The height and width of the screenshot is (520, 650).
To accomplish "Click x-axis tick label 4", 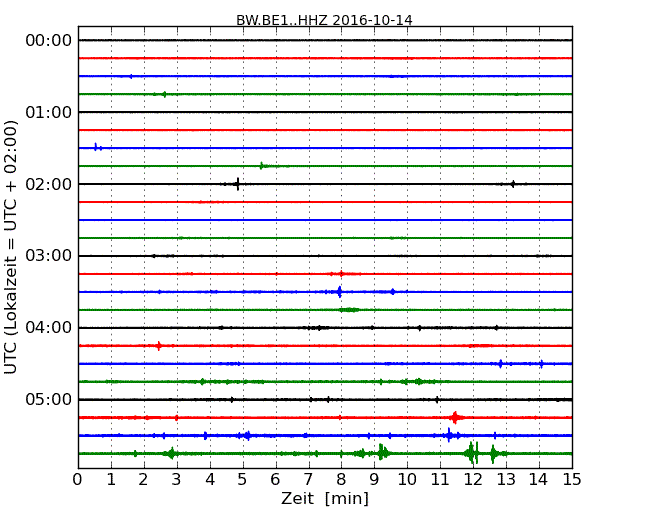I will click(x=210, y=479).
